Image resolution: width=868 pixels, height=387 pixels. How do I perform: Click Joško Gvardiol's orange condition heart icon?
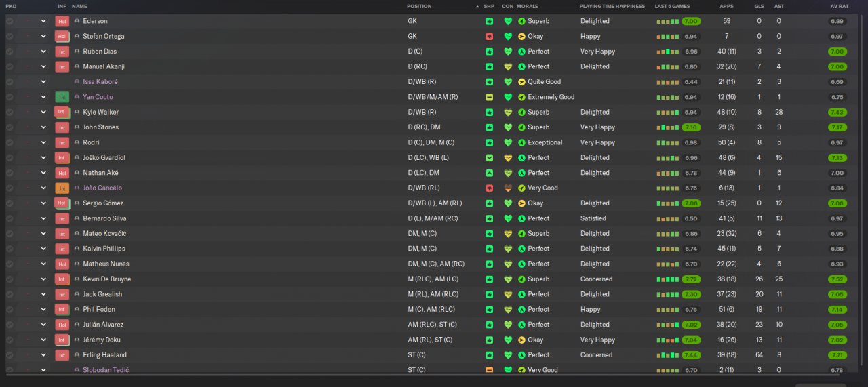tap(508, 158)
